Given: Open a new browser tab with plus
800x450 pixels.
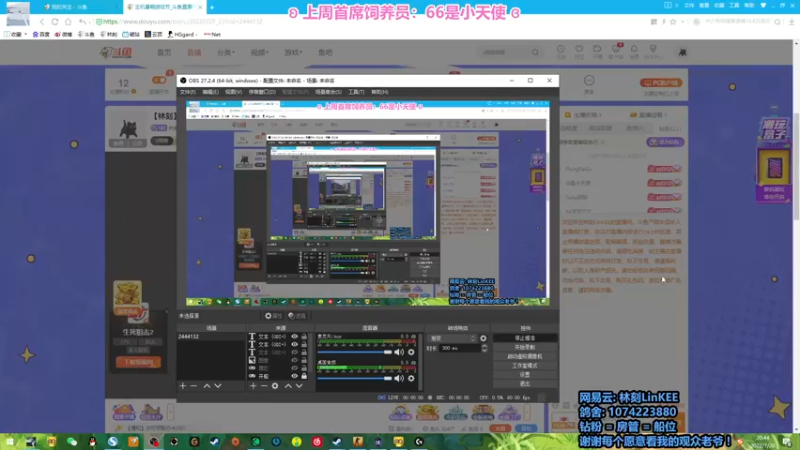Looking at the screenshot, I should (x=212, y=7).
